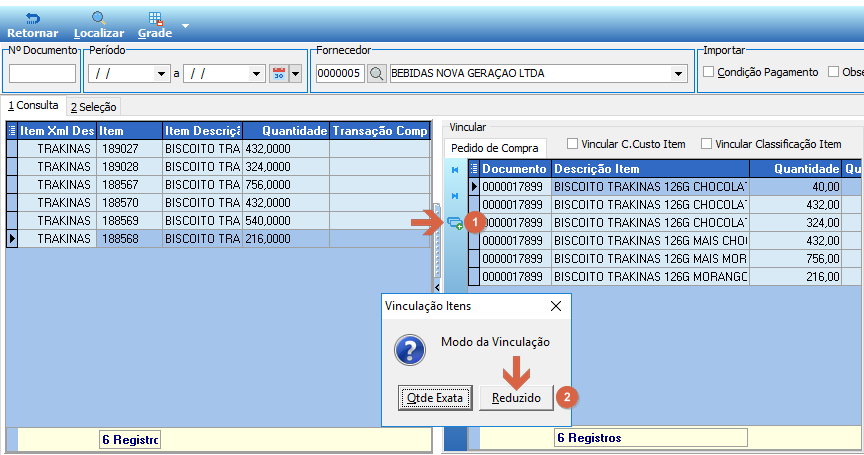
Task: Click the second blue navigation arrow icon in Vincular
Action: (455, 196)
